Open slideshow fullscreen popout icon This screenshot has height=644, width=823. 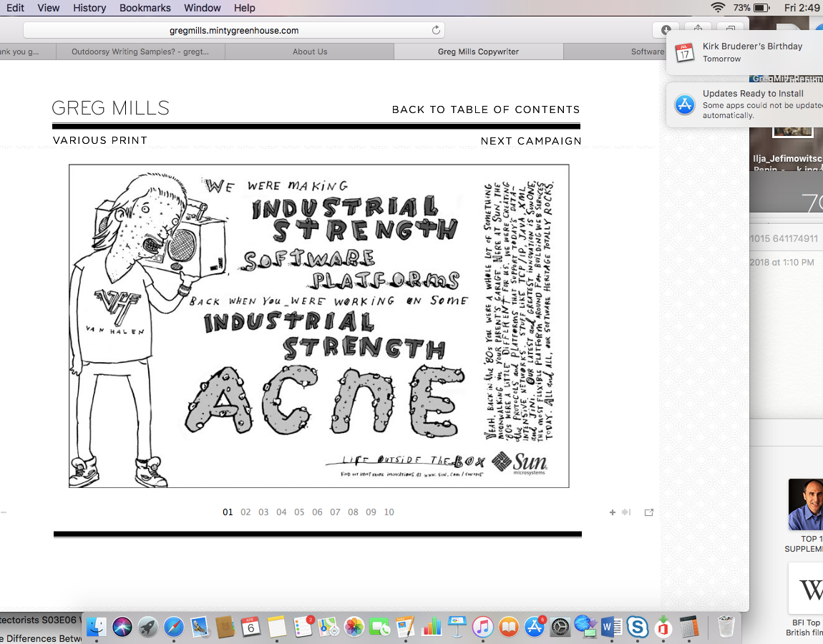point(649,512)
